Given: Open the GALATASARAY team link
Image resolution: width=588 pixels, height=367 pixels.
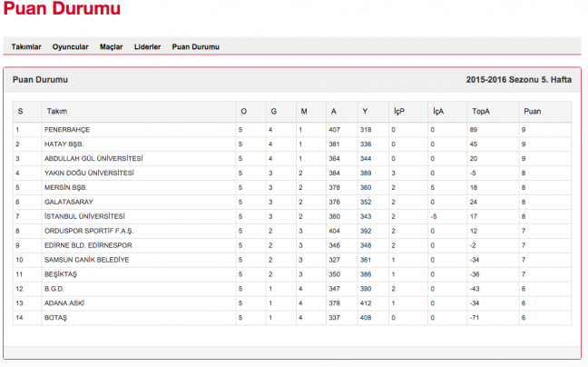Looking at the screenshot, I should pyautogui.click(x=69, y=202).
